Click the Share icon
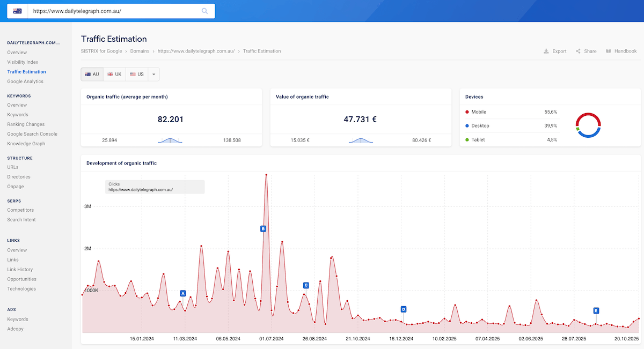This screenshot has width=644, height=349. 586,51
